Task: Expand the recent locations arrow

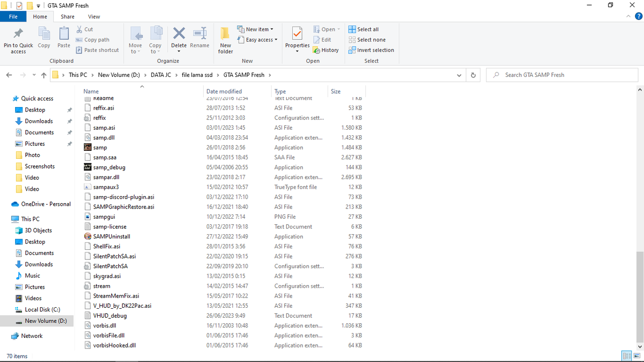Action: pos(34,75)
